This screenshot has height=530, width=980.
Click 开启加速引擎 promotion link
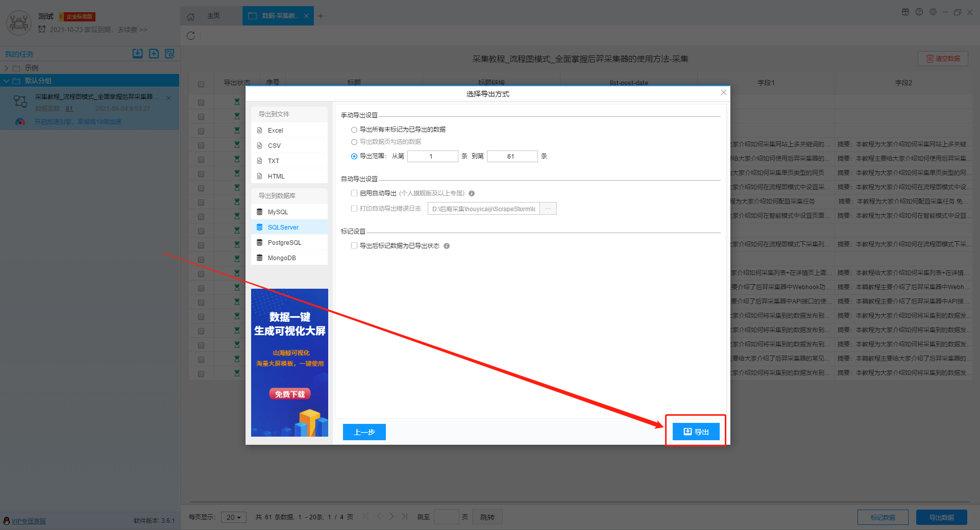coord(78,122)
